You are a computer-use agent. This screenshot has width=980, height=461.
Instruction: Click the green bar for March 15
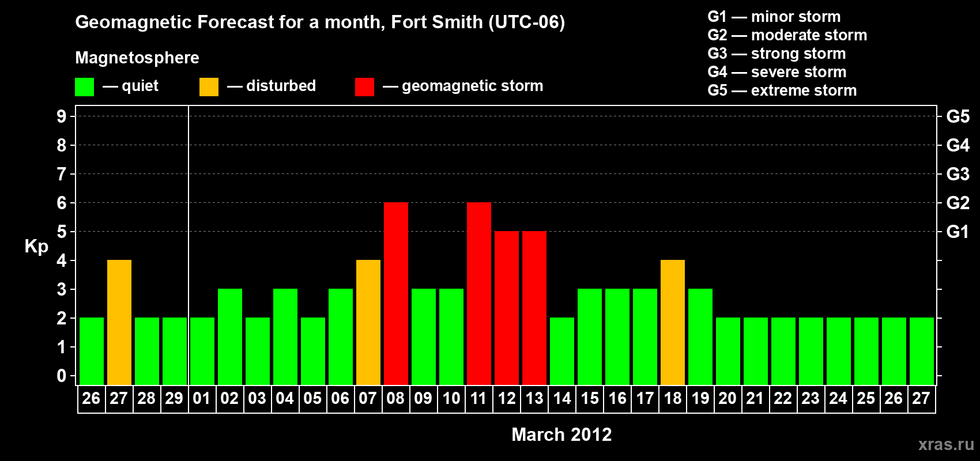(x=590, y=337)
